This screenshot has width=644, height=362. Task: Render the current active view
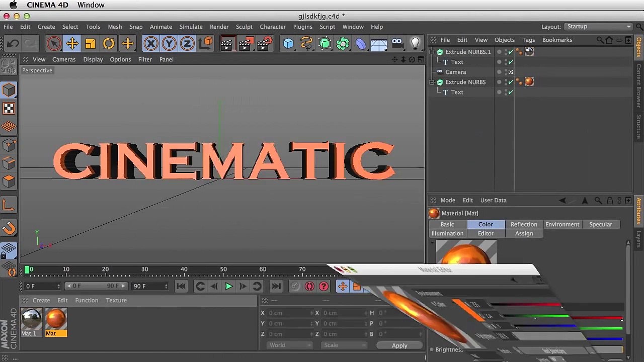coord(227,44)
